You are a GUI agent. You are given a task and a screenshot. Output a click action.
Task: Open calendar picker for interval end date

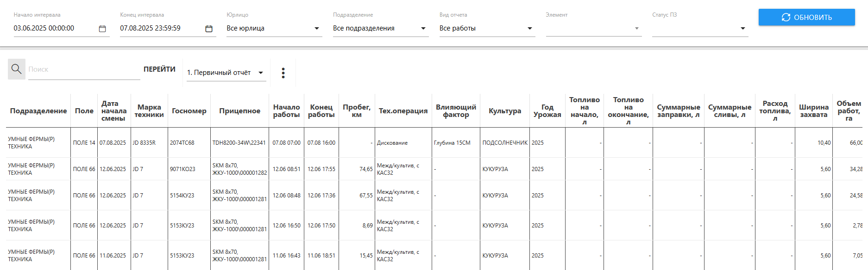coord(209,29)
